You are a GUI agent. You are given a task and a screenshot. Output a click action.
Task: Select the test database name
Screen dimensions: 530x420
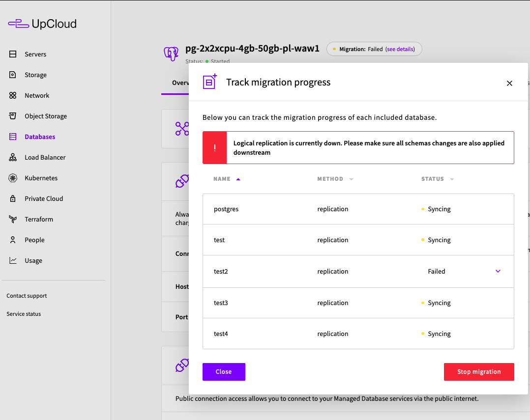(x=219, y=240)
